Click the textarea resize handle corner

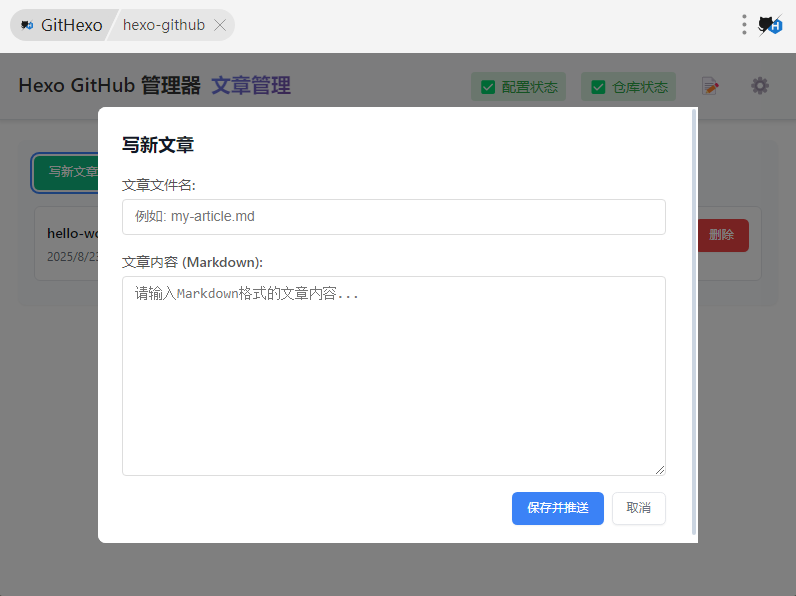660,470
